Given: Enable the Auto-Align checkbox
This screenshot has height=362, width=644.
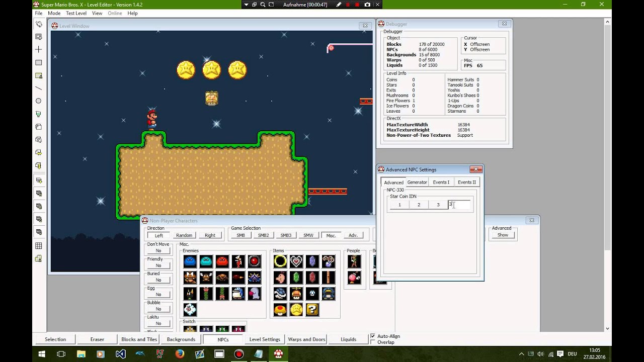Looking at the screenshot, I should (373, 336).
